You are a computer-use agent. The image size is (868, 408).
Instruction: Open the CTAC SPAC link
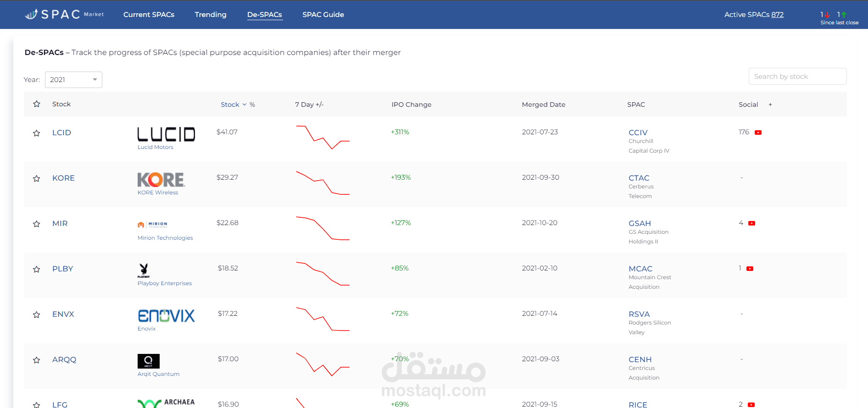pos(639,178)
